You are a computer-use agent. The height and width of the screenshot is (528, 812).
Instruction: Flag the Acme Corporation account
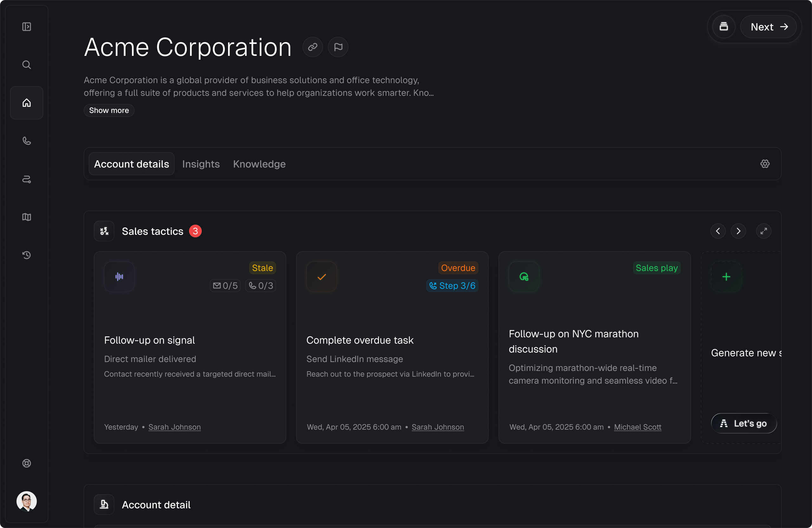click(338, 47)
